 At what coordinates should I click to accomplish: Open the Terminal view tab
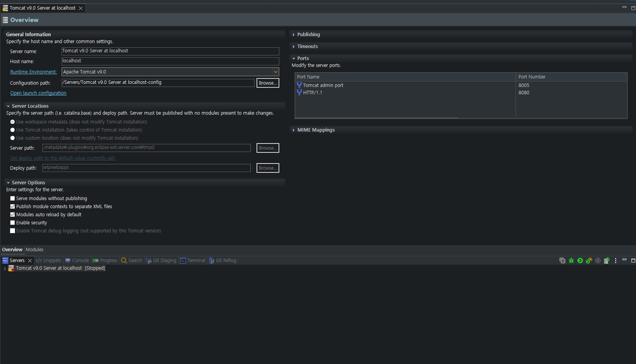click(193, 260)
